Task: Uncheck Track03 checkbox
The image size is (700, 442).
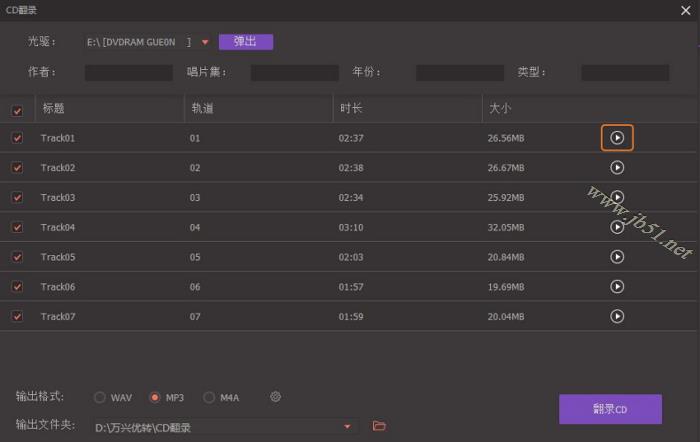Action: point(17,197)
